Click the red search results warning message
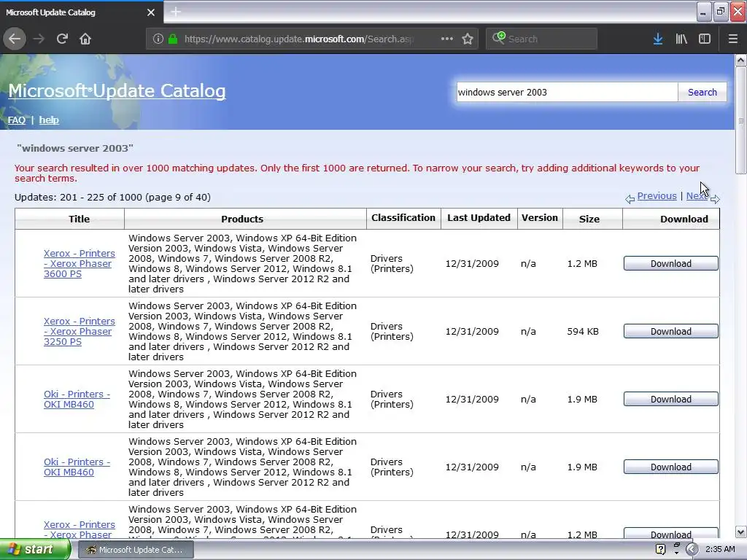The image size is (747, 560). point(357,173)
